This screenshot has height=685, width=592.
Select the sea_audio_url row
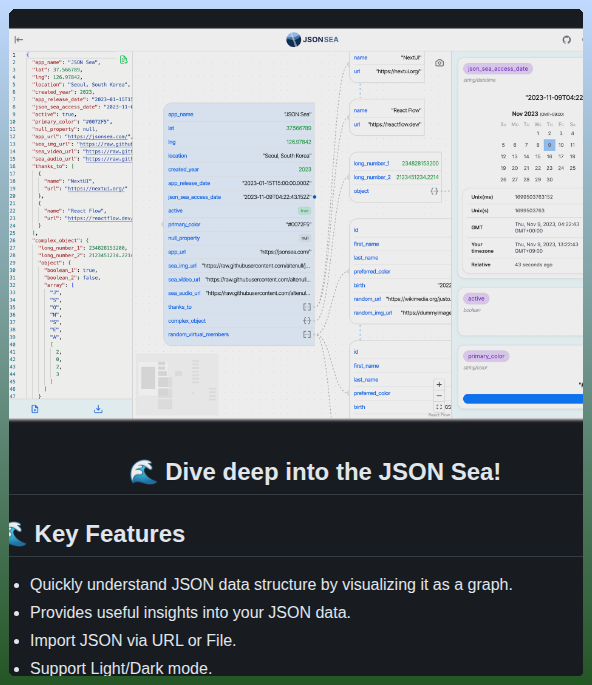point(239,293)
